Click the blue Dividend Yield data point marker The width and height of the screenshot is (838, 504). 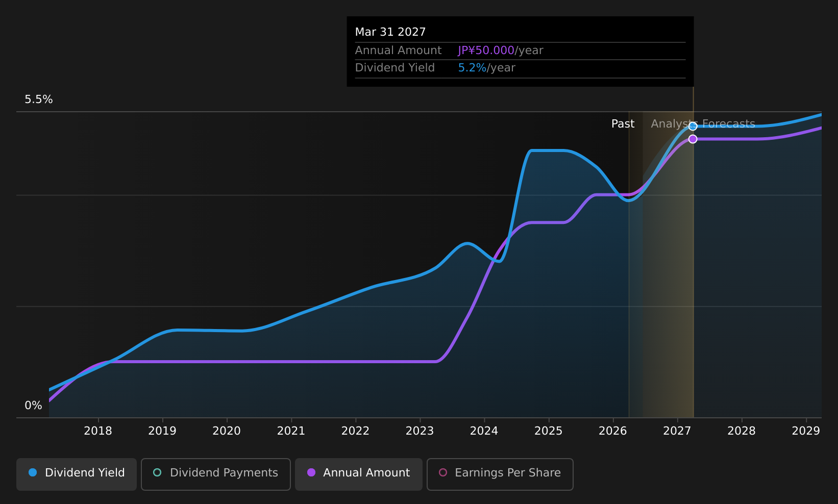[693, 126]
